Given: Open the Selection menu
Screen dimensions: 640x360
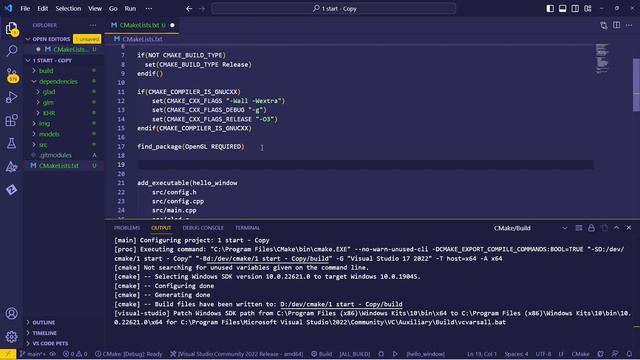Looking at the screenshot, I should [x=68, y=9].
